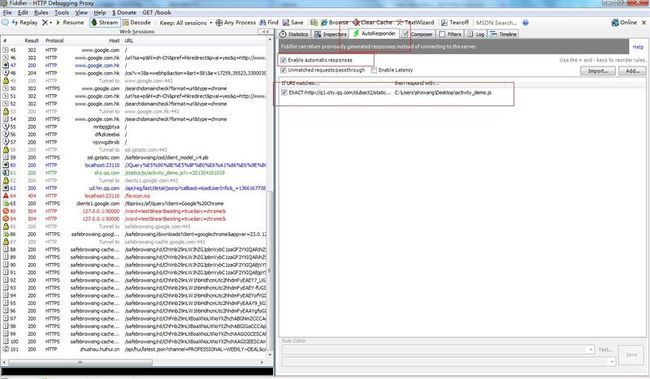Toggle Enable automatic responses checkbox
This screenshot has width=650, height=379.
[x=284, y=60]
